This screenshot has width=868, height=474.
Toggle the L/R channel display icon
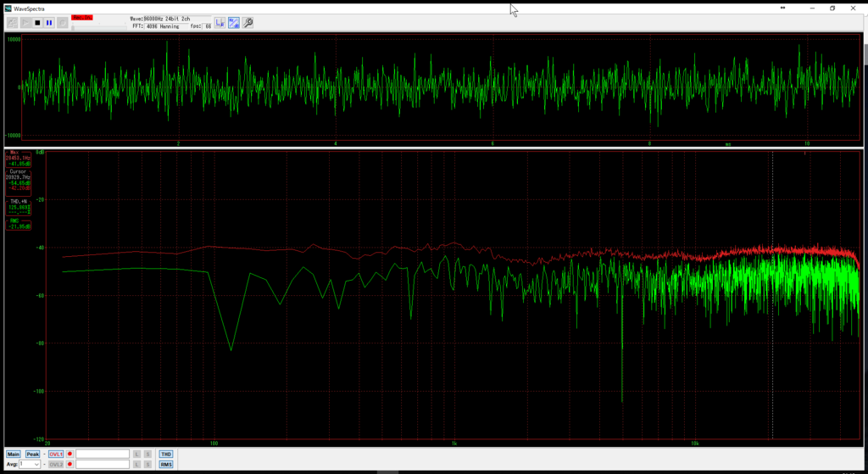pos(220,23)
